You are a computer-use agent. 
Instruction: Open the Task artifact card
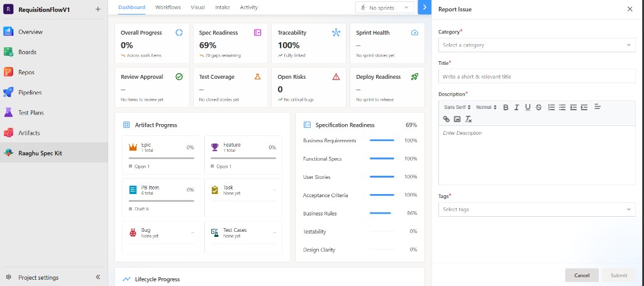click(243, 198)
